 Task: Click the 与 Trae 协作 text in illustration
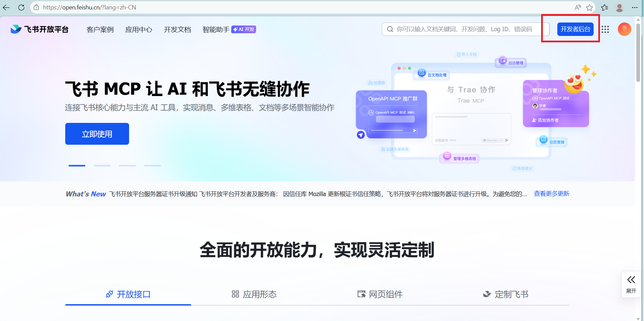coord(471,90)
